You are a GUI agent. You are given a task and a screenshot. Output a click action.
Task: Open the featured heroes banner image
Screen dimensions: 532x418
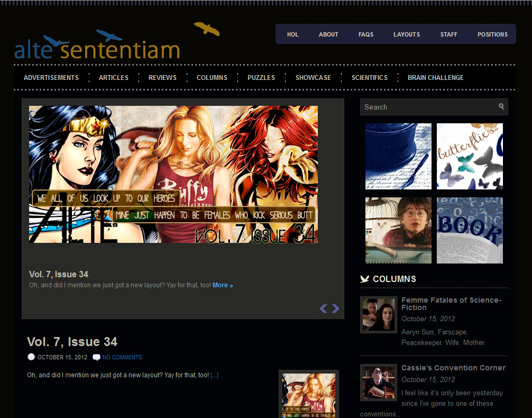point(173,174)
